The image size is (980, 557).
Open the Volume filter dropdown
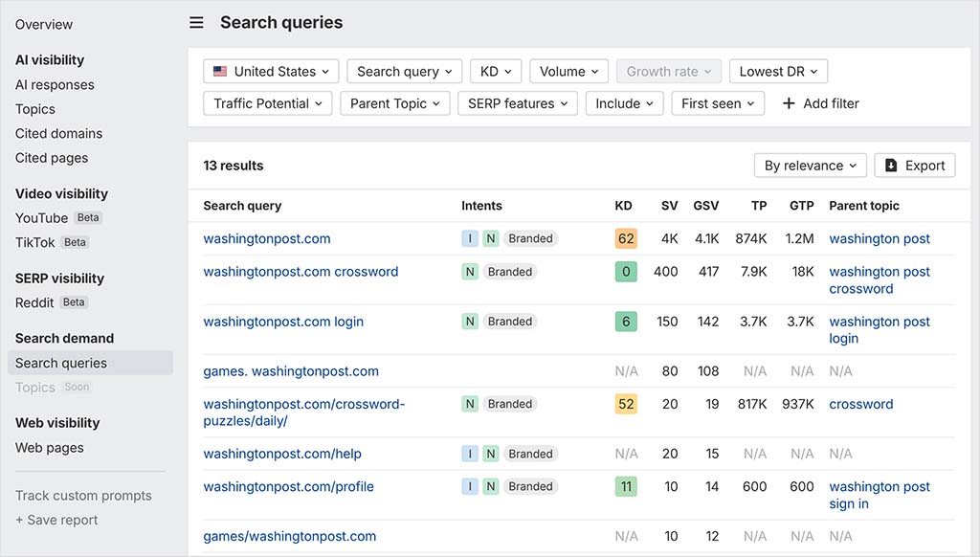[x=568, y=71]
